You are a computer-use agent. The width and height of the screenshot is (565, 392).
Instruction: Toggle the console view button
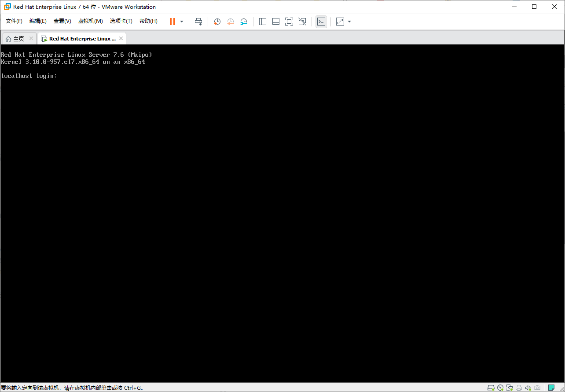pyautogui.click(x=321, y=21)
